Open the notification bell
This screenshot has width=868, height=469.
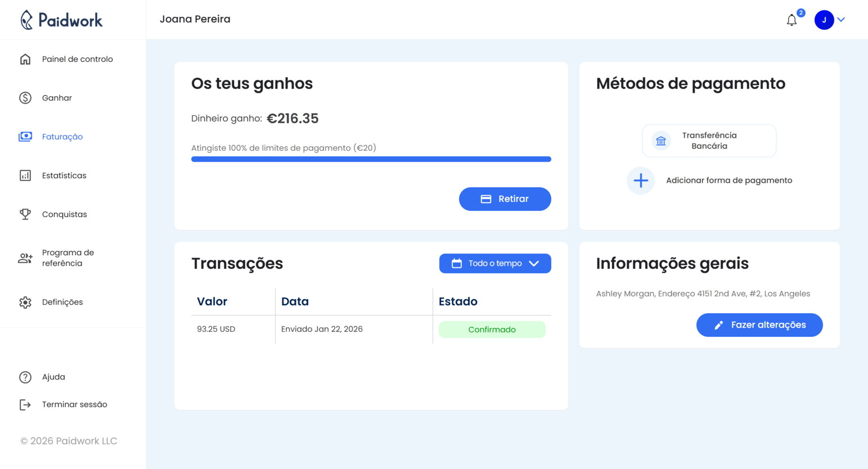[x=792, y=20]
